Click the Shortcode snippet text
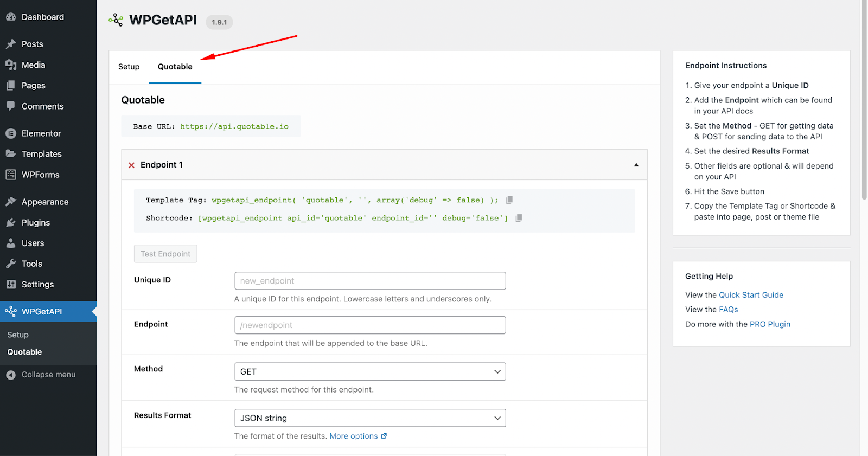 click(353, 218)
